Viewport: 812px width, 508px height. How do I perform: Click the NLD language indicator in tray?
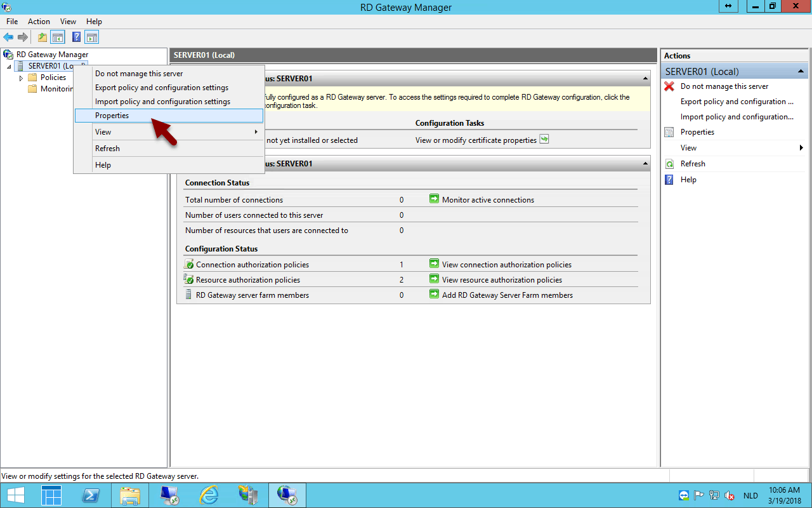click(750, 496)
